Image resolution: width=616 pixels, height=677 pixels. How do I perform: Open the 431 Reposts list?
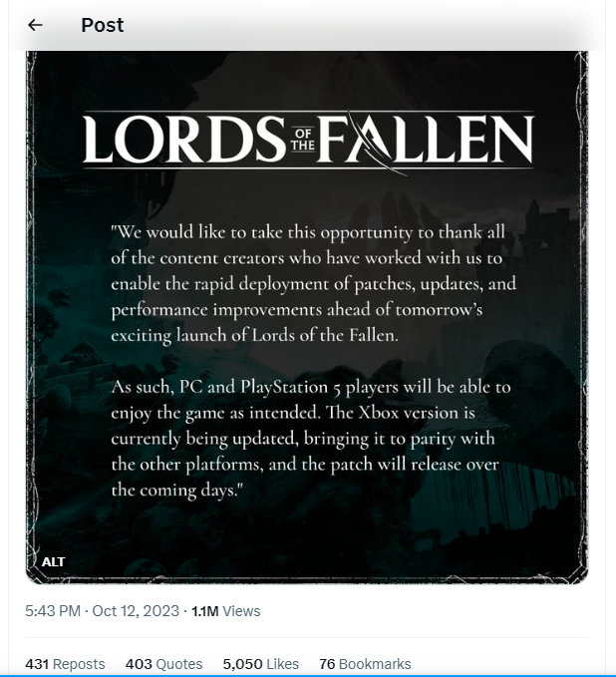[65, 664]
